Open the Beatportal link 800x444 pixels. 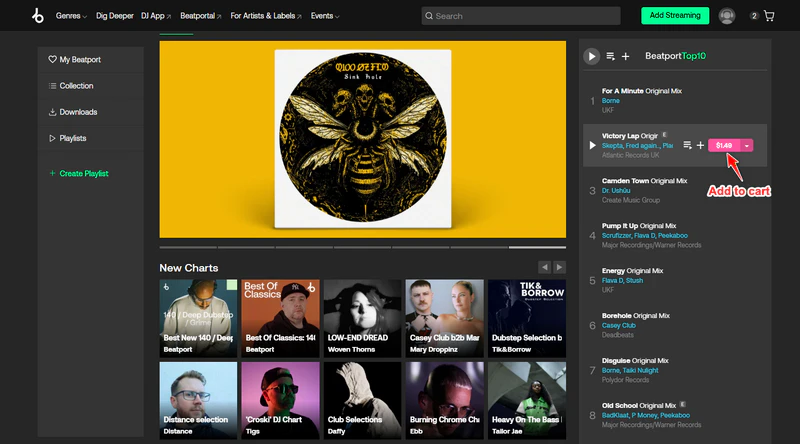201,16
